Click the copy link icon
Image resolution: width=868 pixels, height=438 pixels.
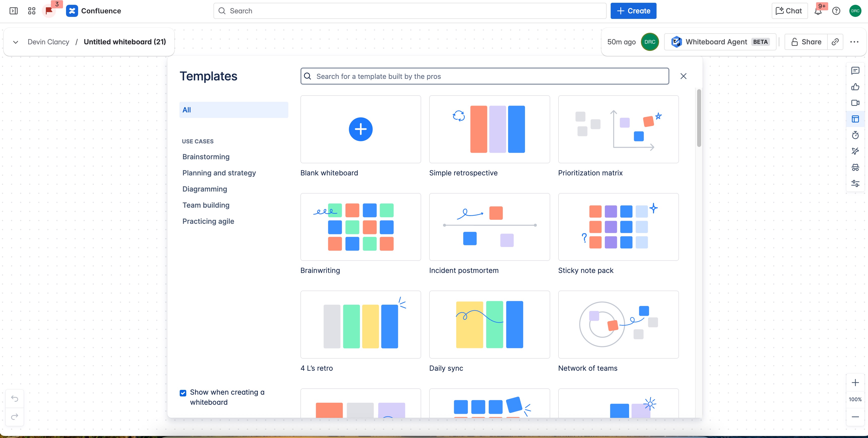(835, 42)
